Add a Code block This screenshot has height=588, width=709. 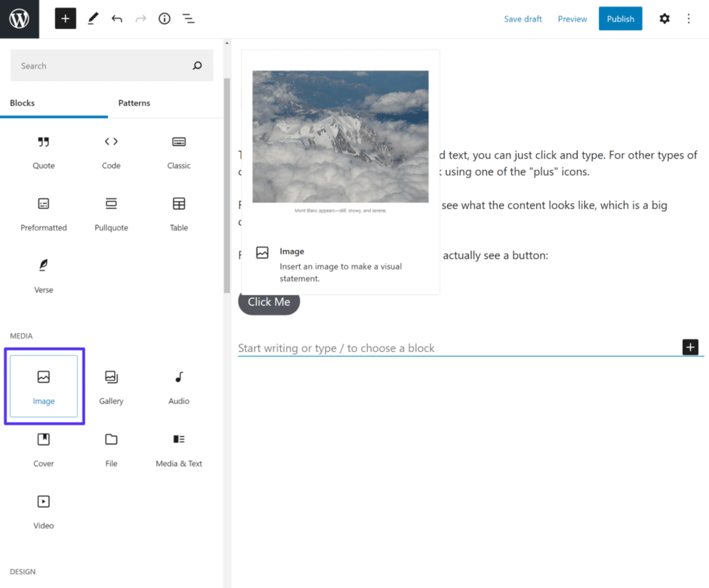tap(111, 151)
